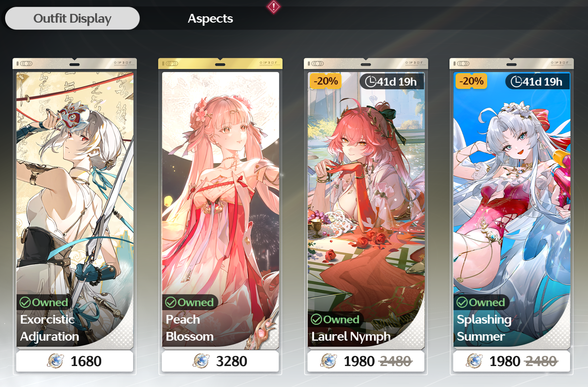The height and width of the screenshot is (387, 588).
Task: Click the red alert diamond icon
Action: pyautogui.click(x=273, y=6)
